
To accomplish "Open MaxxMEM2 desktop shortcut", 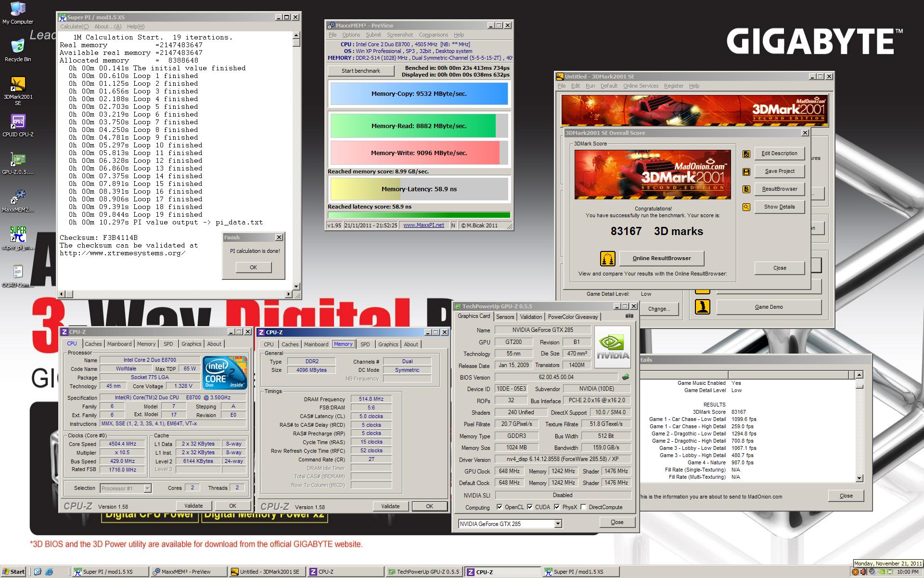I will click(18, 201).
